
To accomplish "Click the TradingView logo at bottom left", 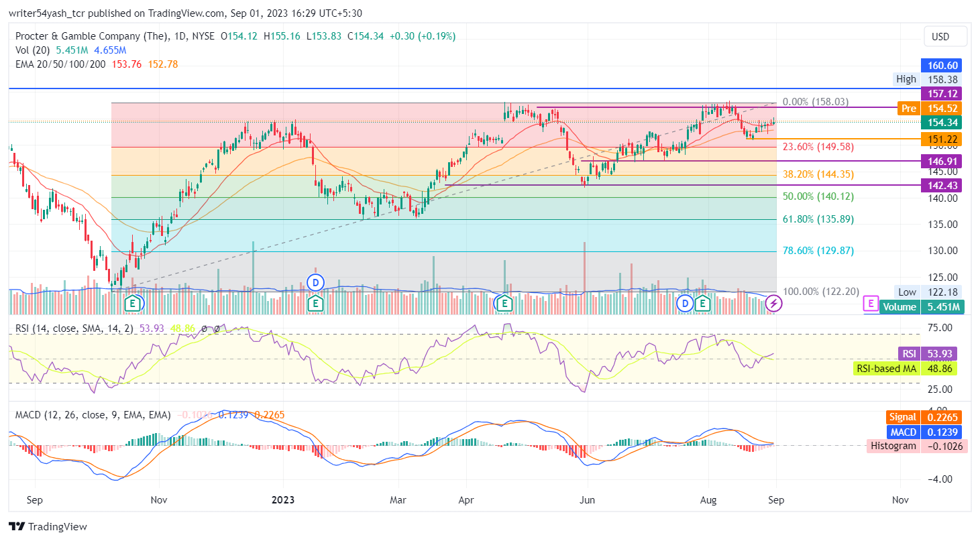I will (x=48, y=526).
